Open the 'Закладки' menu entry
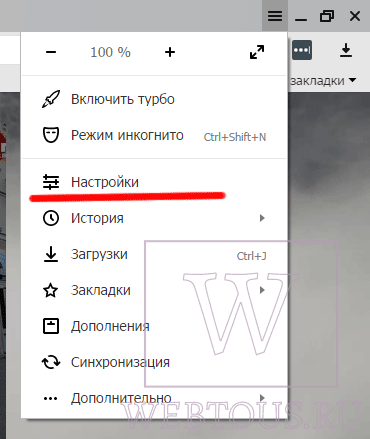Viewport: 370px width, 439px height. click(100, 290)
